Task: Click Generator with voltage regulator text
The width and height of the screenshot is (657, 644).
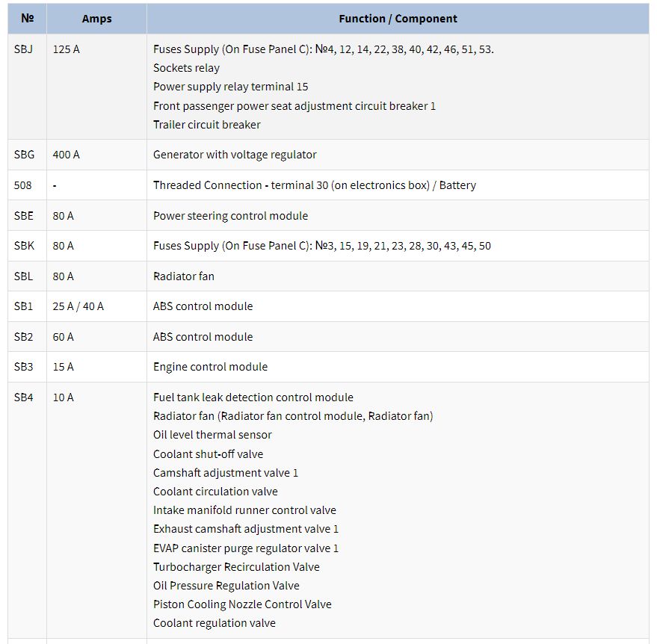Action: (x=235, y=155)
